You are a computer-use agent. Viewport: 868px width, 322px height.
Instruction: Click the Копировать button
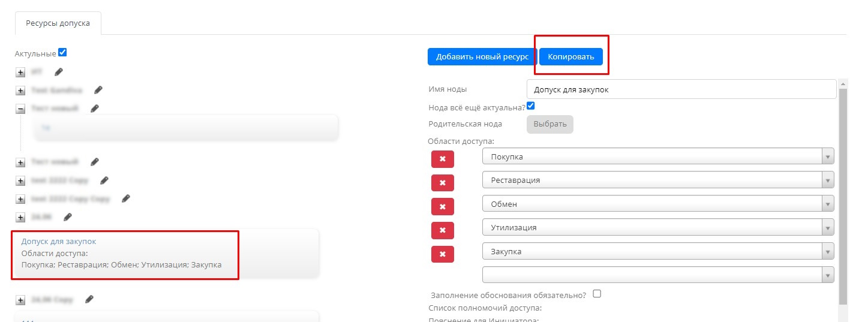point(570,56)
